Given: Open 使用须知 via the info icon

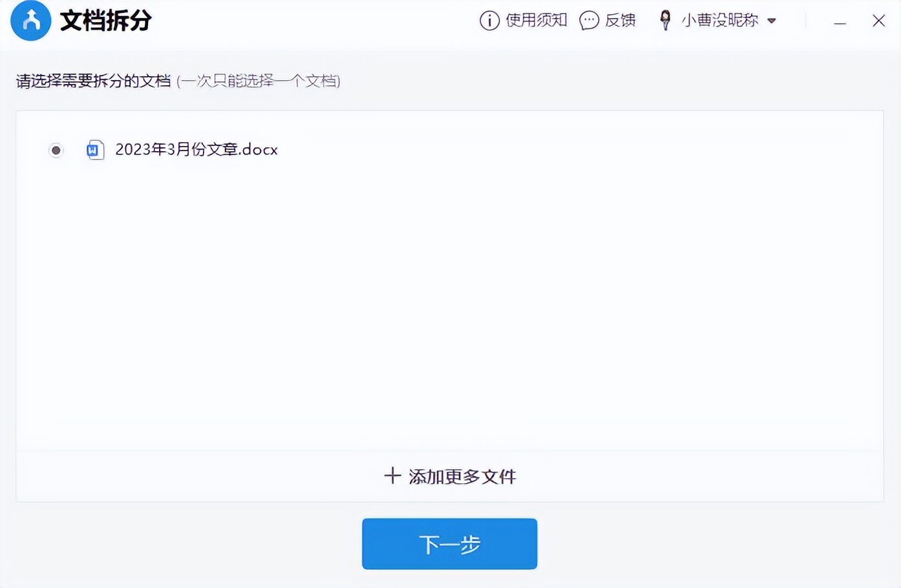Looking at the screenshot, I should tap(489, 20).
